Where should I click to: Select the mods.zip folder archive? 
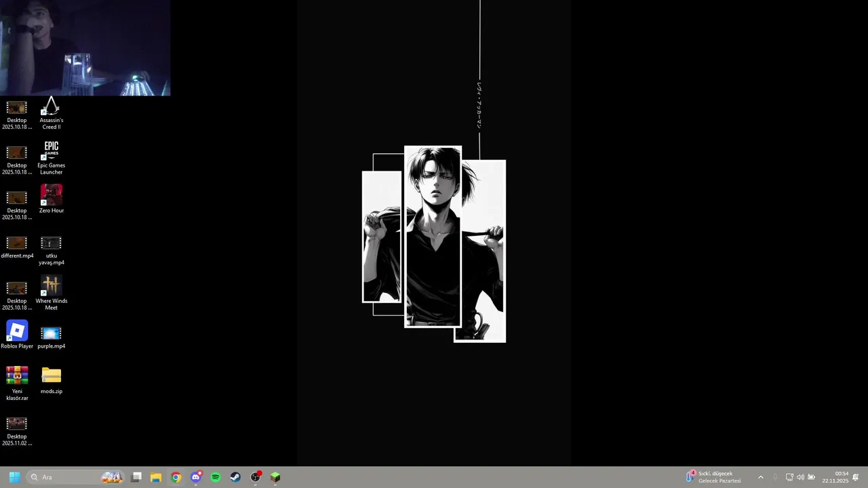(x=51, y=380)
